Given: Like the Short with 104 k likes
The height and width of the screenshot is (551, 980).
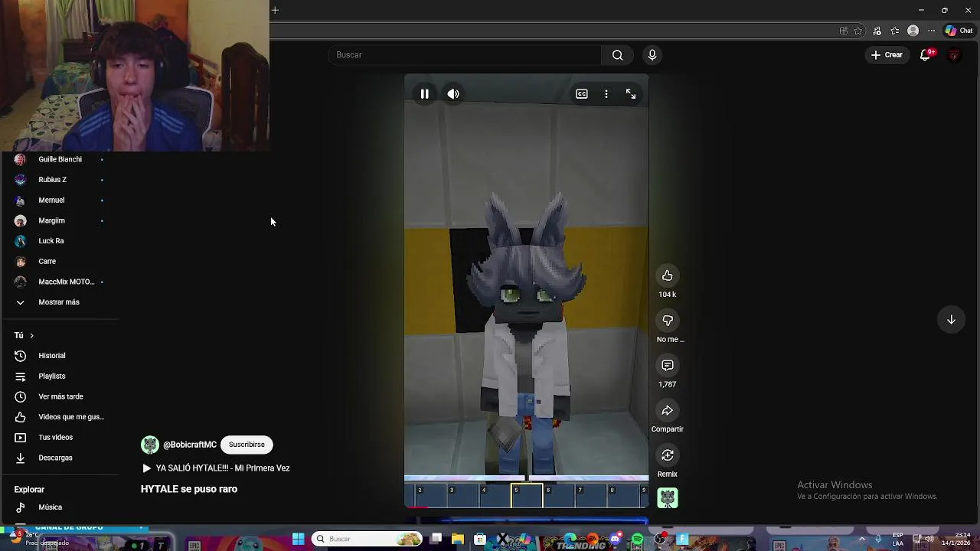Looking at the screenshot, I should 668,275.
